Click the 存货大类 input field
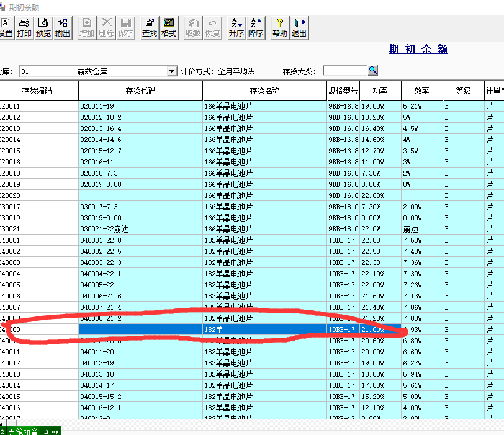The height and width of the screenshot is (435, 504). coord(345,71)
